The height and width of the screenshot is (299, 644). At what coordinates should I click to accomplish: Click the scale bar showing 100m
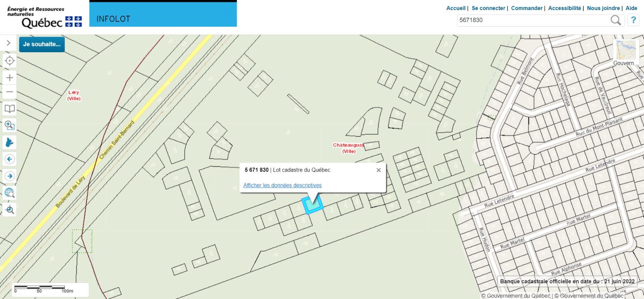click(50, 289)
